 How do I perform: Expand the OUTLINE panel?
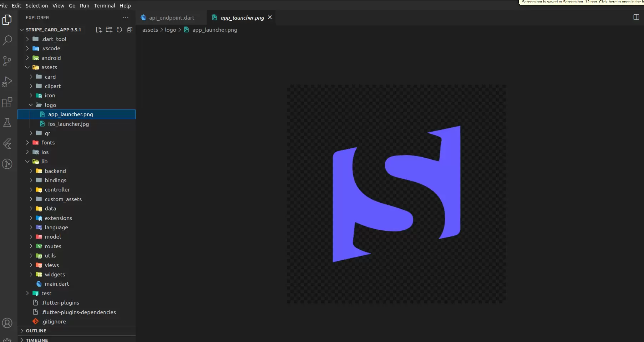76,331
